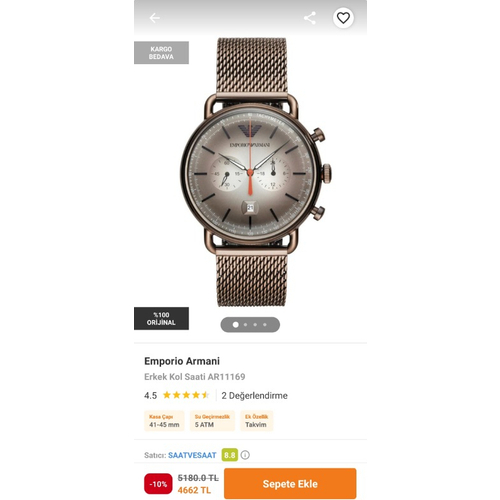This screenshot has width=500, height=500.
Task: Tap the Ek Özellik Takvim tag
Action: [256, 421]
